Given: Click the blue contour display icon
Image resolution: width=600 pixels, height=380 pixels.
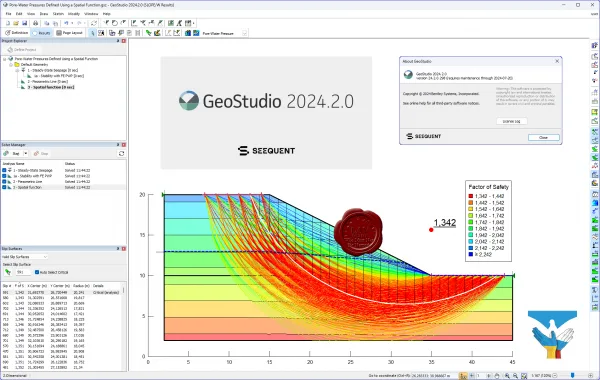Looking at the screenshot, I should (x=196, y=33).
